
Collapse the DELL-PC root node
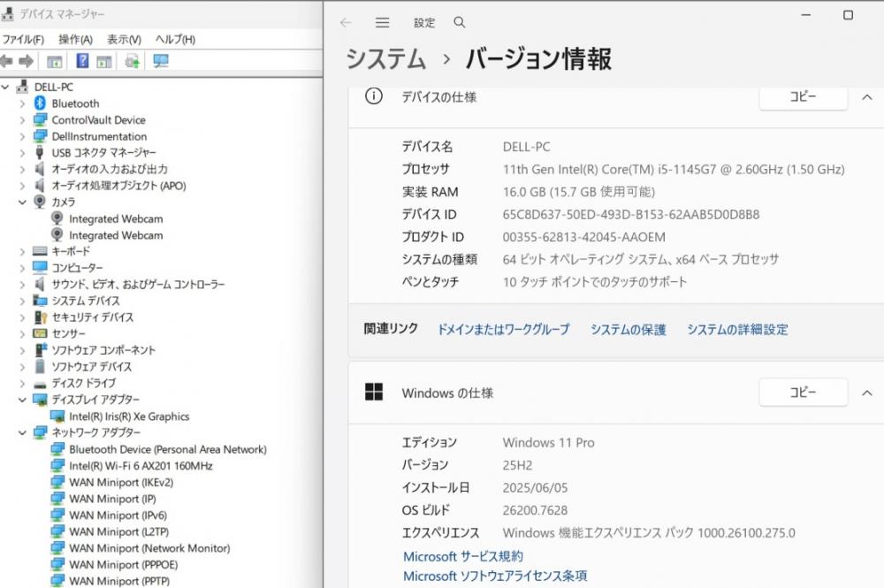5,87
